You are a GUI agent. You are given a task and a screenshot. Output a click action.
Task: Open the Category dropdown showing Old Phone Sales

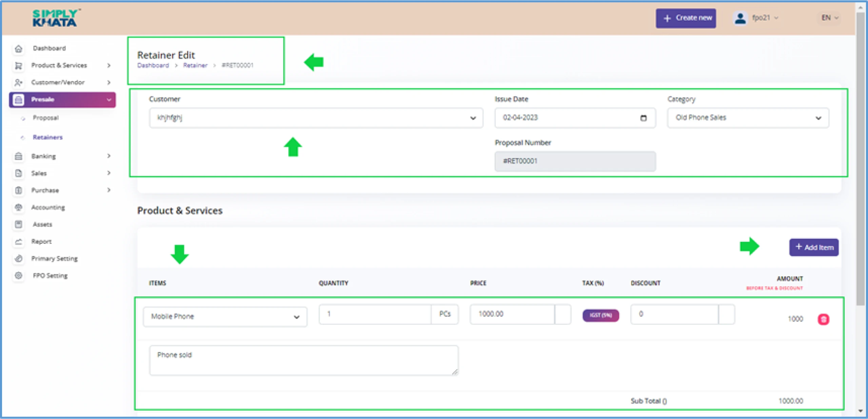pyautogui.click(x=748, y=118)
